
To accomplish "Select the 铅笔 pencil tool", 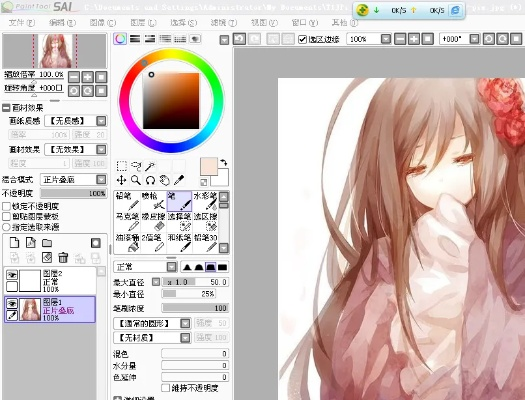I will tap(127, 201).
